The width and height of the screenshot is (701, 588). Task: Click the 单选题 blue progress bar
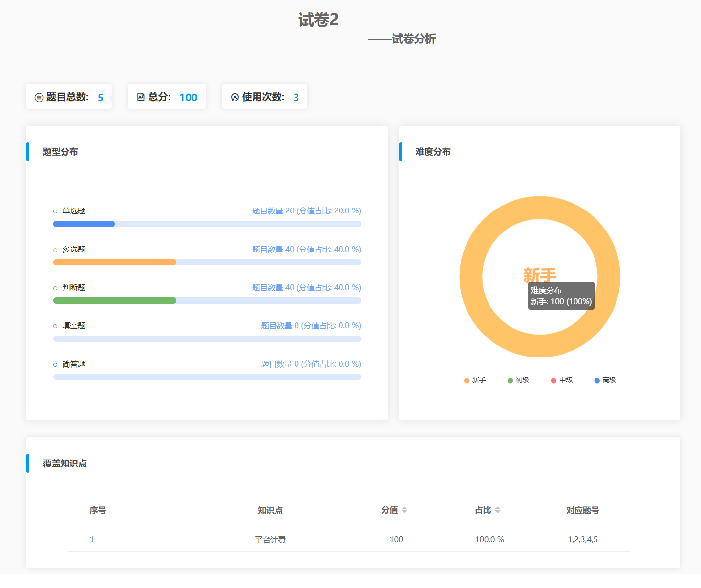(84, 224)
